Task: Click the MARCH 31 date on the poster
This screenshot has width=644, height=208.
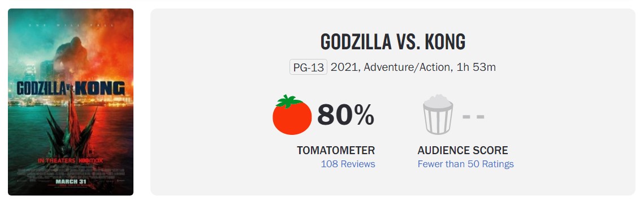Action: [71, 181]
